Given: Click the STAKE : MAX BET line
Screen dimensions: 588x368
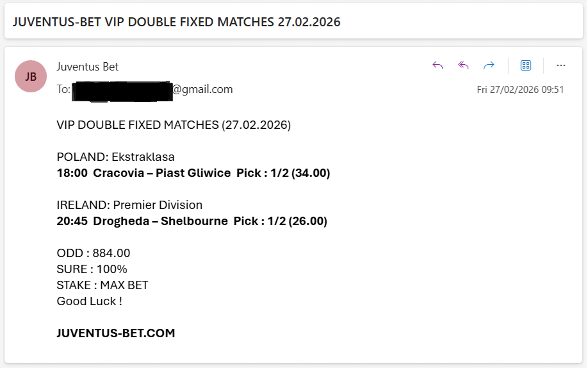Looking at the screenshot, I should 102,285.
